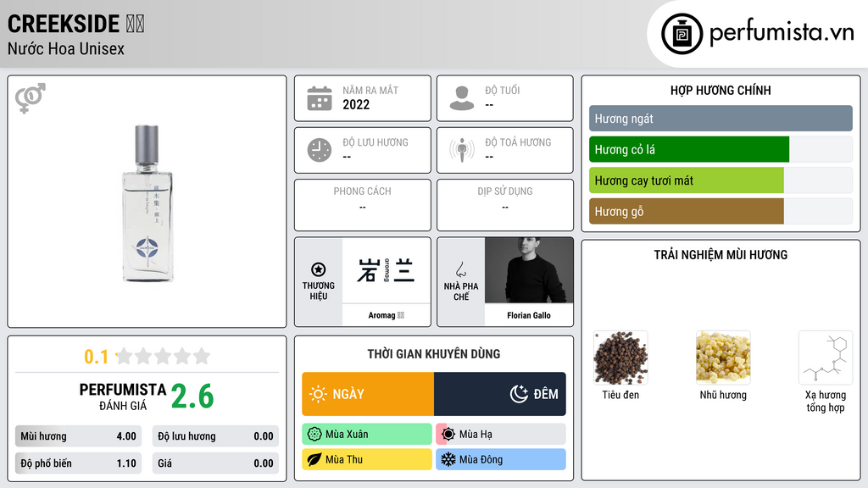Select the orange Ngày daytime bar
868x488 pixels.
point(368,394)
